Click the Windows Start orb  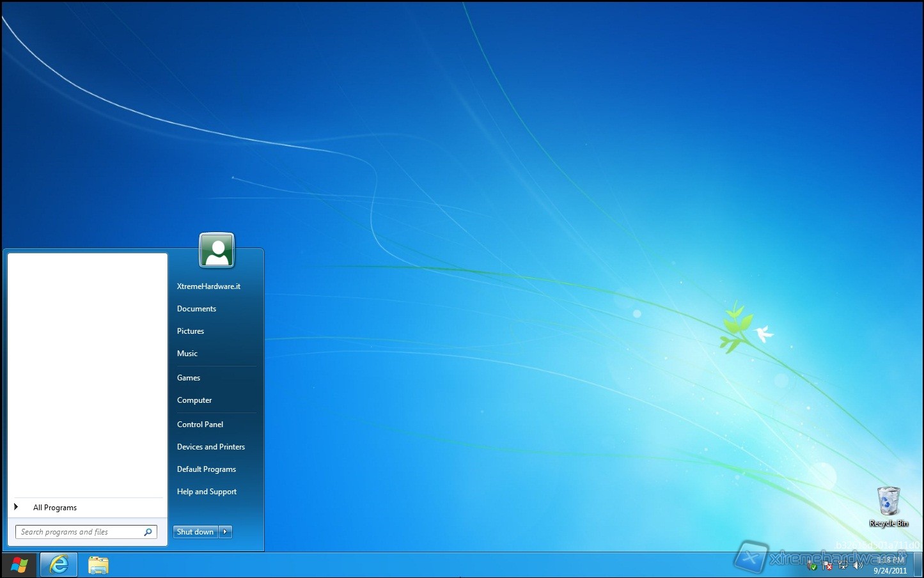coord(19,565)
